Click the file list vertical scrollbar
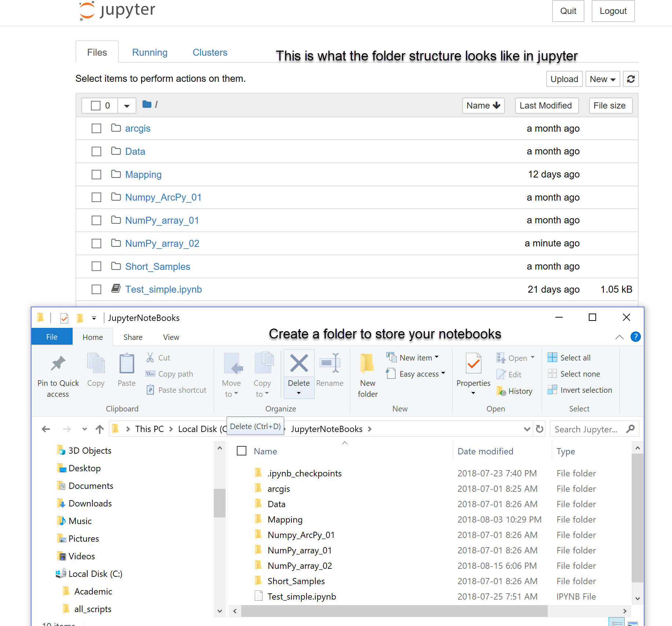The height and width of the screenshot is (626, 672). pos(638,517)
